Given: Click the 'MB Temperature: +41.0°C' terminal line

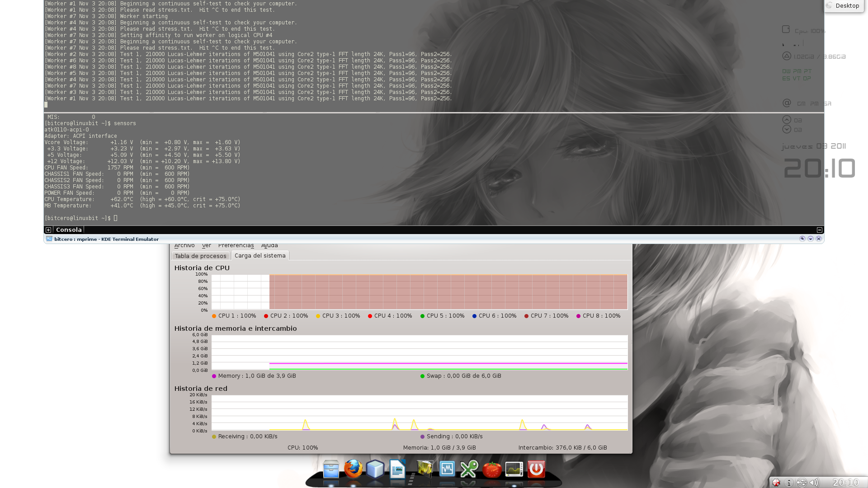Looking at the screenshot, I should click(x=142, y=206).
